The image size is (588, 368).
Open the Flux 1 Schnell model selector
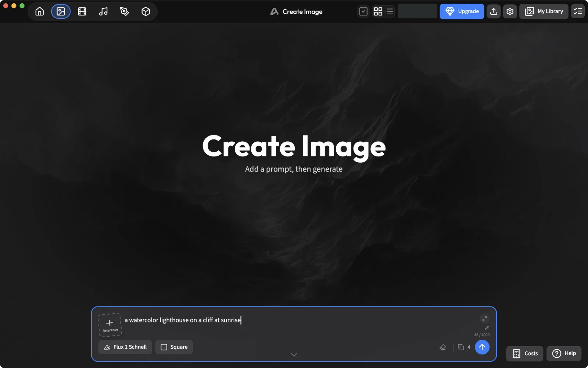(125, 347)
